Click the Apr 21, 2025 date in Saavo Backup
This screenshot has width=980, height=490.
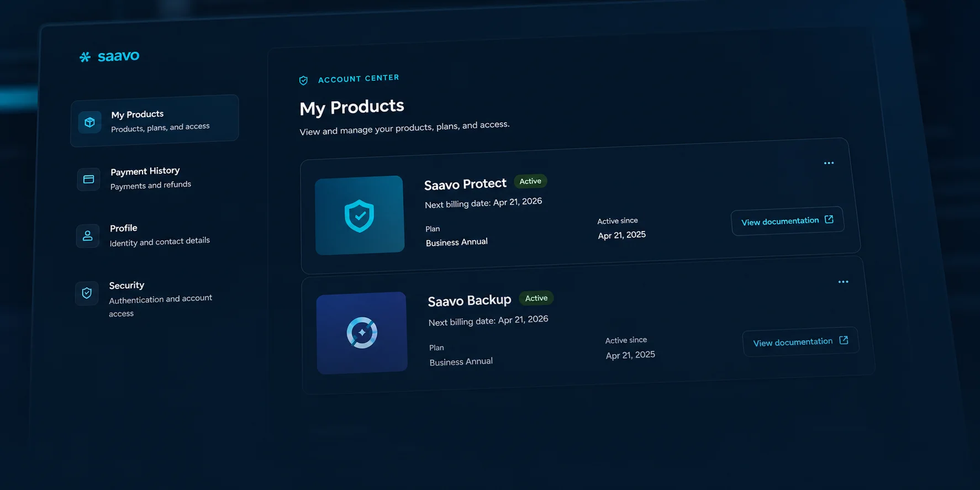[x=630, y=355]
